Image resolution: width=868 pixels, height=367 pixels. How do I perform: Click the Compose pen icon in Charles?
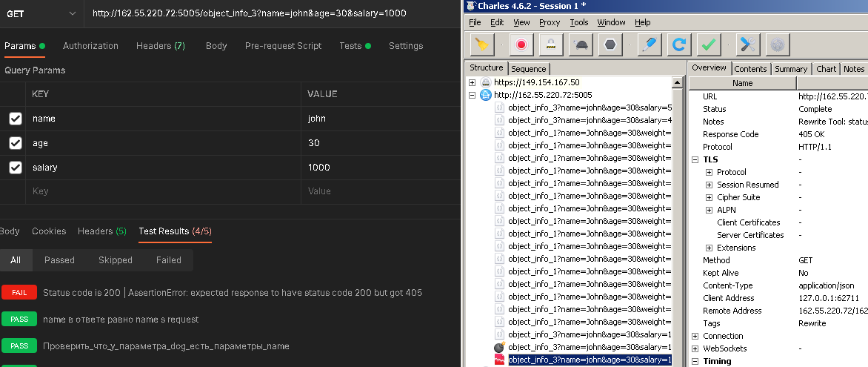click(650, 45)
